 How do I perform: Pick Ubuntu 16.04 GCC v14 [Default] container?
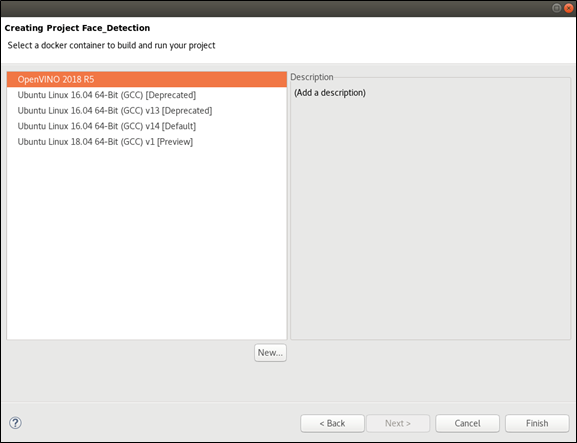147,126
